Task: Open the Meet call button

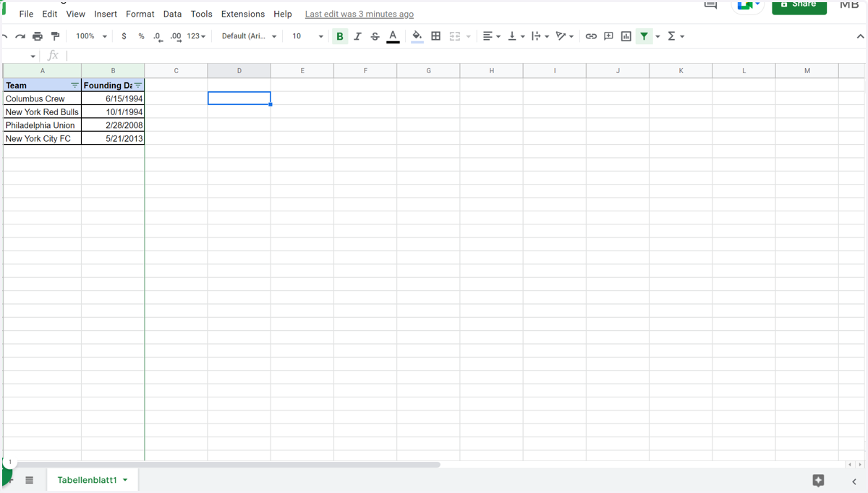Action: tap(748, 6)
